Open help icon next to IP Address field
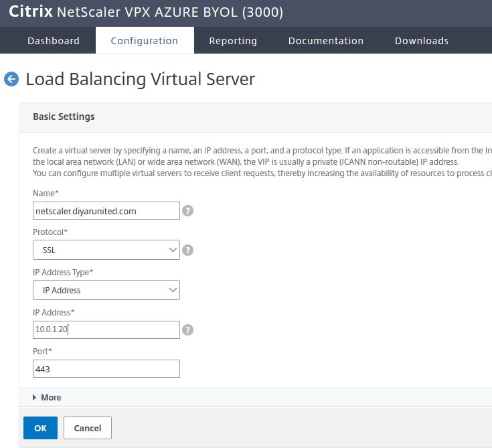Screen dimensions: 492x448 click(x=187, y=329)
